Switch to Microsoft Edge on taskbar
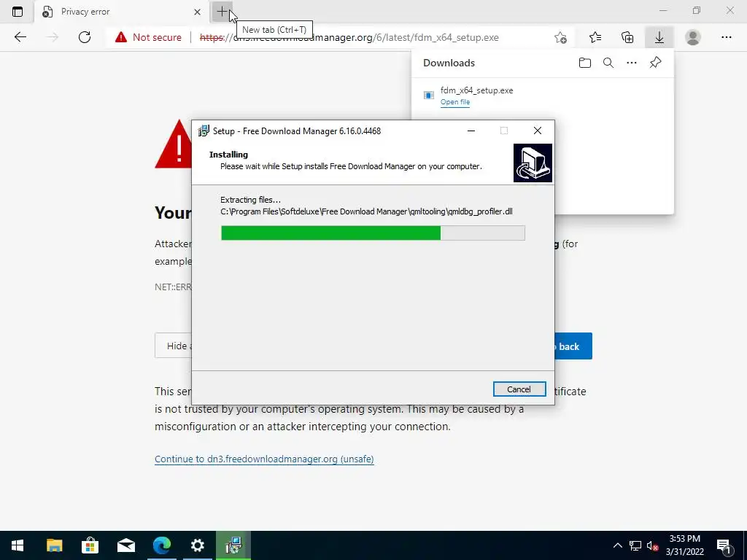747x560 pixels. pyautogui.click(x=162, y=545)
